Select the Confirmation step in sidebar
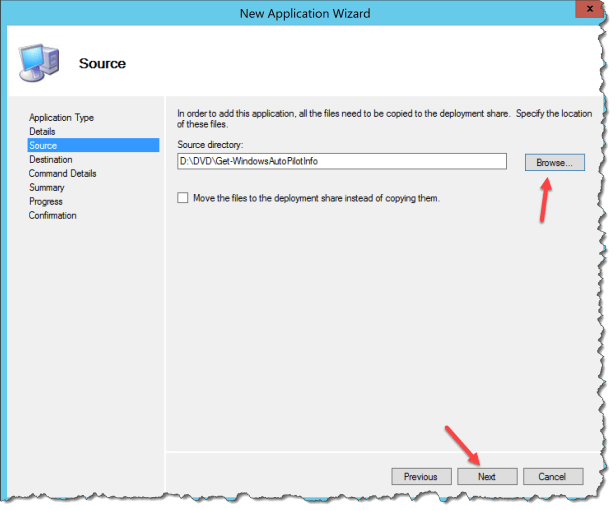The image size is (616, 511). (x=52, y=215)
